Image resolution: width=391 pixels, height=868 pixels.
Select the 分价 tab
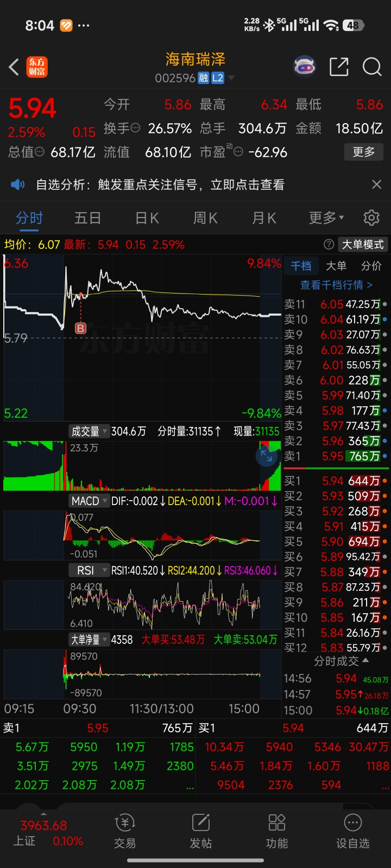point(371,265)
